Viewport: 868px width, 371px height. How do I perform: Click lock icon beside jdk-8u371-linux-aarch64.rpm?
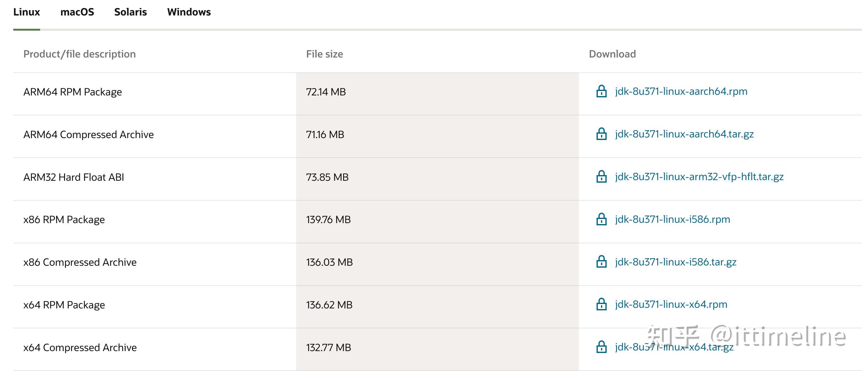(x=601, y=91)
